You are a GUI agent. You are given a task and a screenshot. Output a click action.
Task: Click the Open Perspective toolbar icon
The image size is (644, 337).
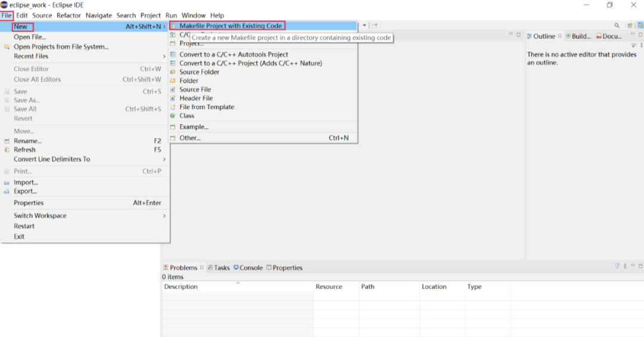pos(630,26)
